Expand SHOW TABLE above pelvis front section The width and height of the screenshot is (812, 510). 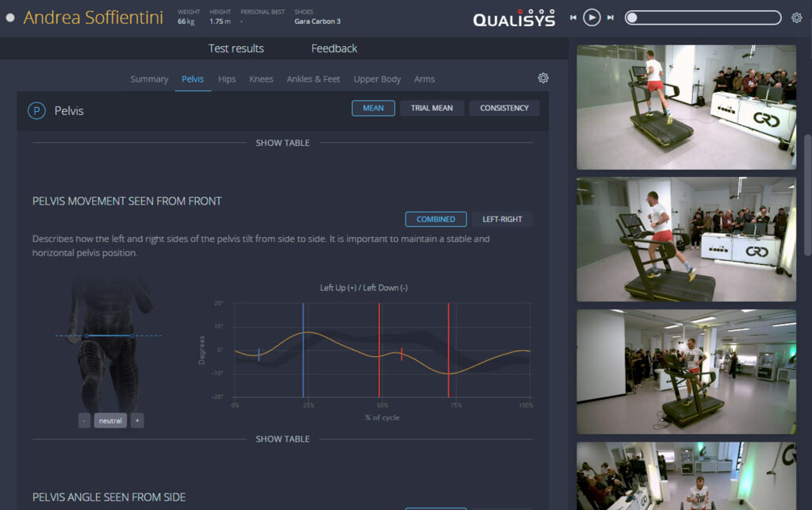coord(282,143)
